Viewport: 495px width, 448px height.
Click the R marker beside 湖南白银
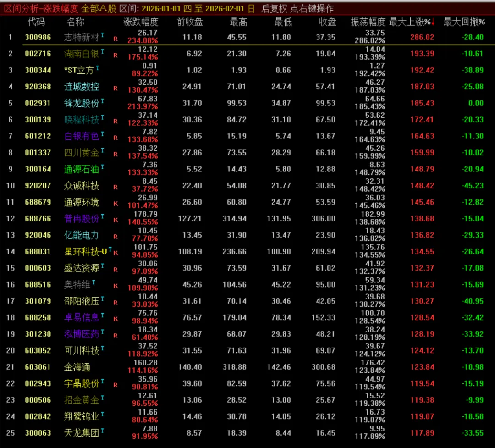click(115, 55)
